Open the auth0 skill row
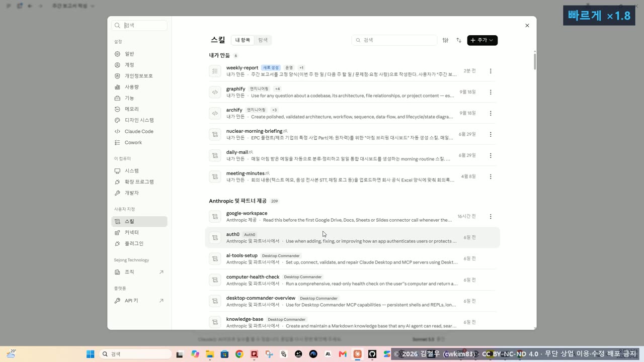Image resolution: width=644 pixels, height=362 pixels. pos(352,237)
